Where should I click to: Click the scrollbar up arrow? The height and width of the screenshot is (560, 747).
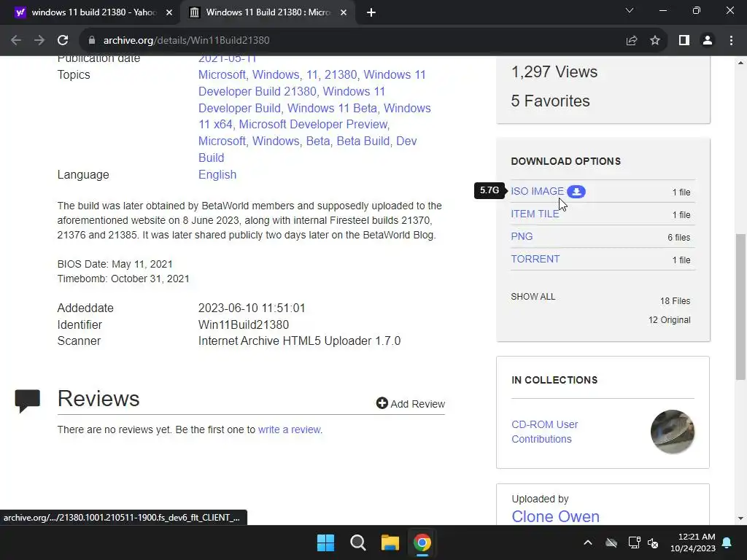pyautogui.click(x=740, y=62)
